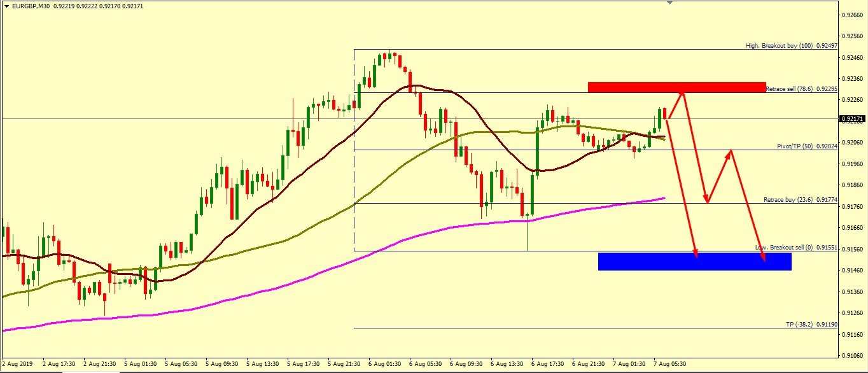Click the EURGBP,M30 symbol title text
This screenshot has height=373, width=868.
click(x=29, y=6)
